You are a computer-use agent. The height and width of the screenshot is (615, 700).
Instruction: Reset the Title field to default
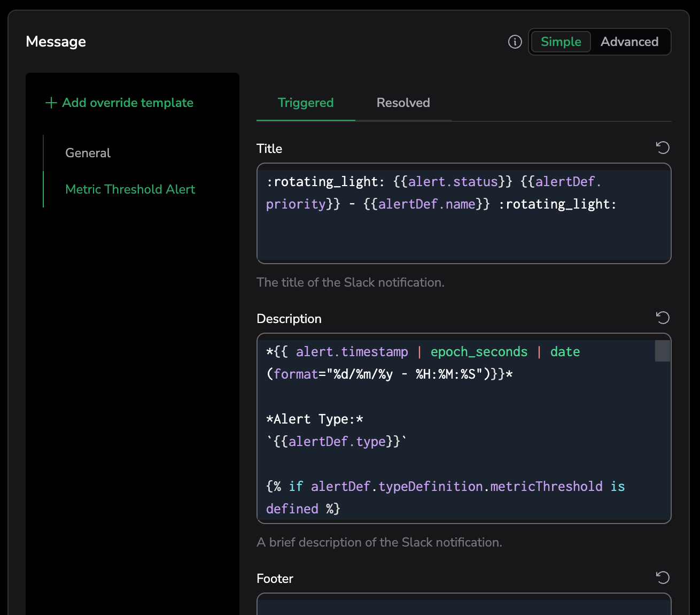coord(663,148)
